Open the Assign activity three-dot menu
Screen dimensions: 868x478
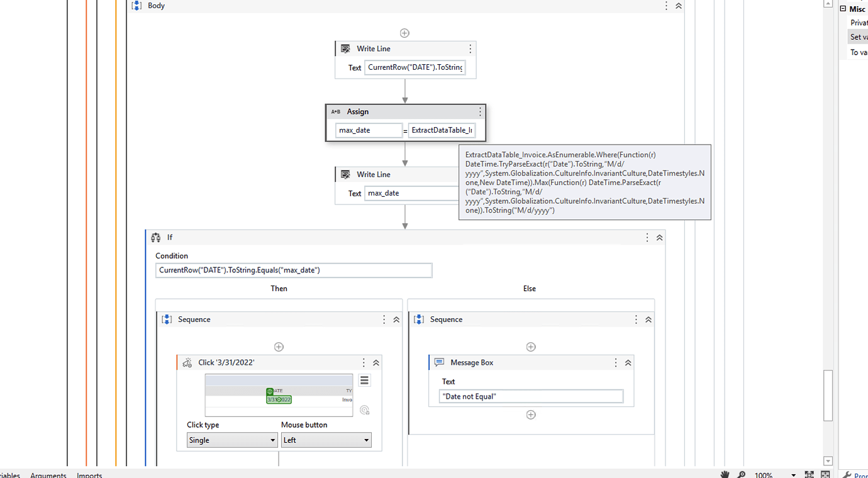(x=480, y=111)
